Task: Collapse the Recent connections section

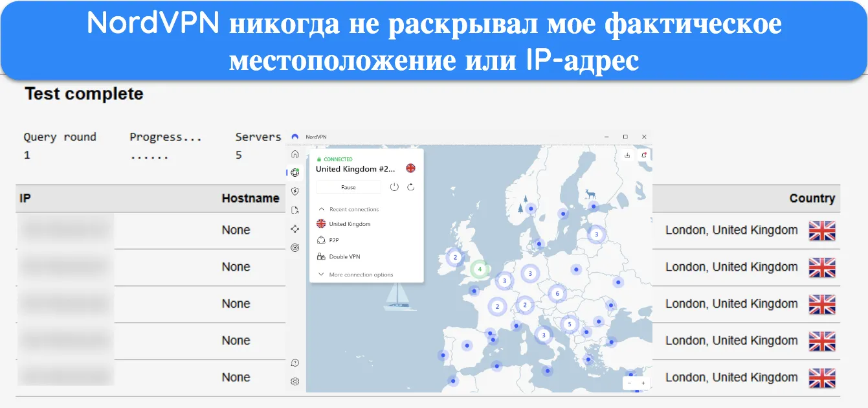Action: [348, 209]
